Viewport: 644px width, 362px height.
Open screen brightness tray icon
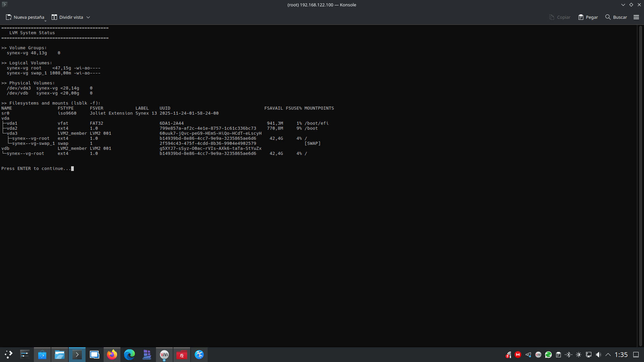tap(579, 355)
